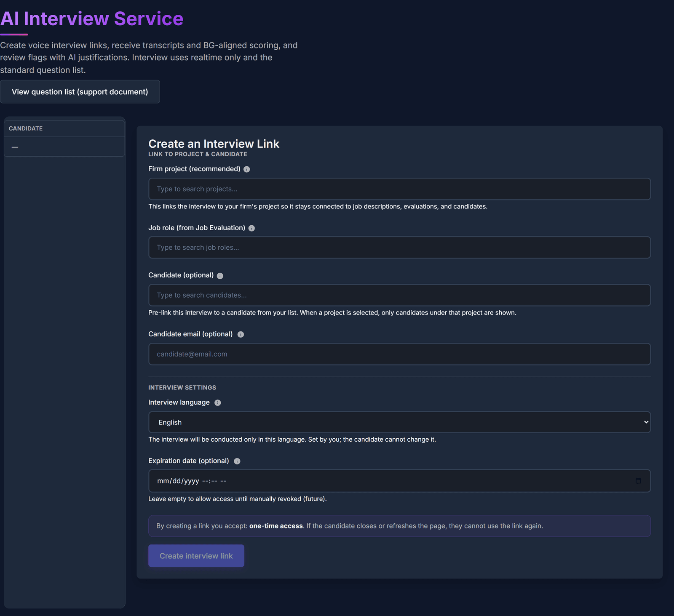
Task: Click the INTERVIEW SETTINGS section label
Action: pyautogui.click(x=182, y=387)
